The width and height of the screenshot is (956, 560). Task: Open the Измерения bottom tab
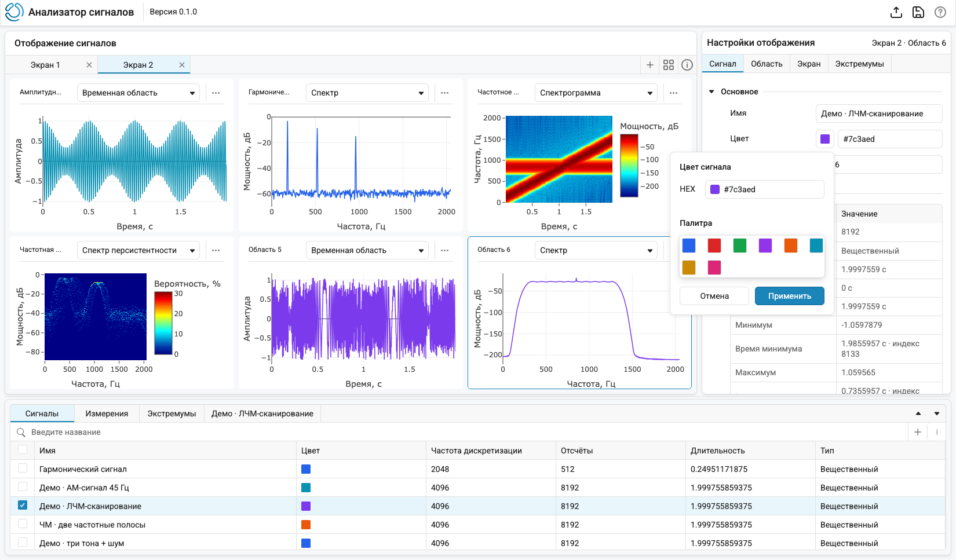tap(107, 413)
